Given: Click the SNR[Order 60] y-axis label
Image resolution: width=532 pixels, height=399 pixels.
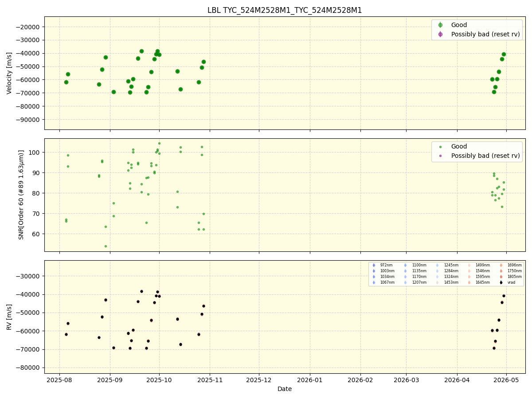Looking at the screenshot, I should (x=21, y=195).
